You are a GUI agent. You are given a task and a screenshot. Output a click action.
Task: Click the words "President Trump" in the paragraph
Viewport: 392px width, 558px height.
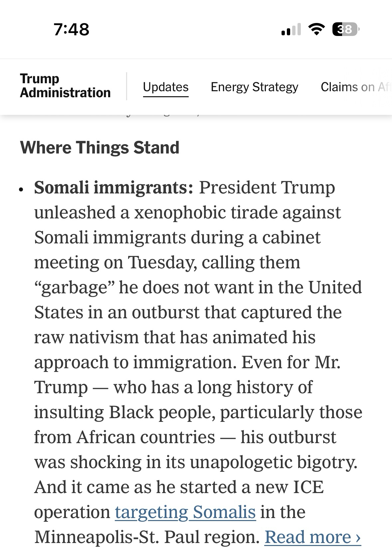pos(267,187)
